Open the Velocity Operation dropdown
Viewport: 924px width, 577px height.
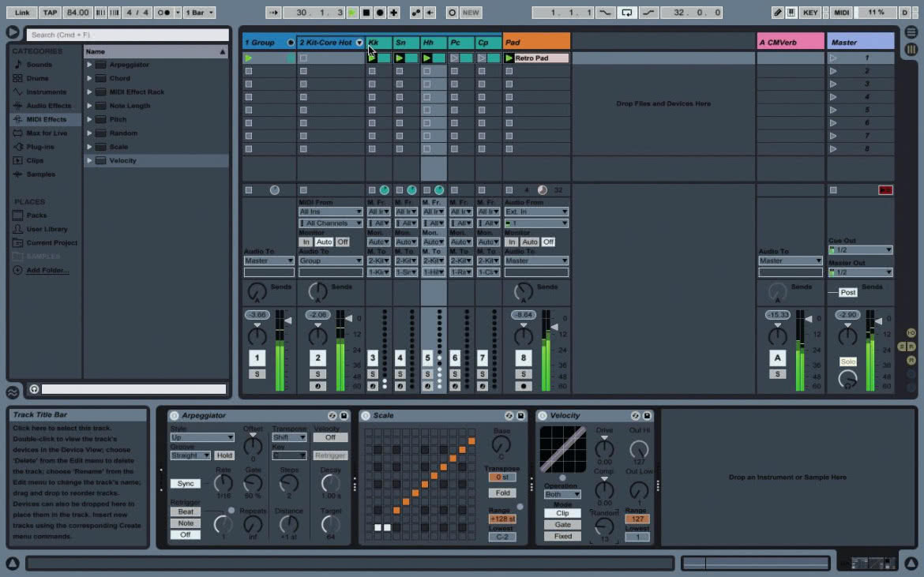click(x=562, y=494)
